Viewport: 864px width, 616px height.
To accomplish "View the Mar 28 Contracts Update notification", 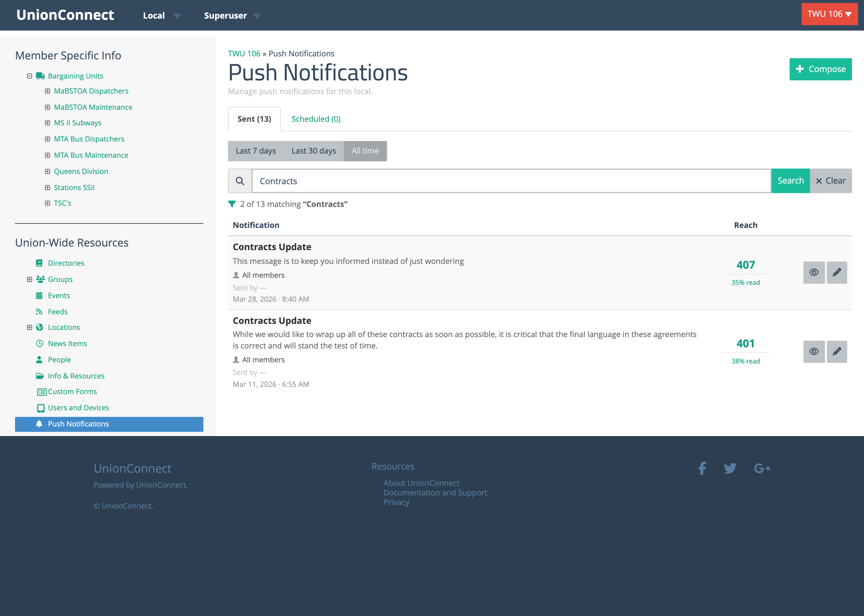I will pos(814,272).
